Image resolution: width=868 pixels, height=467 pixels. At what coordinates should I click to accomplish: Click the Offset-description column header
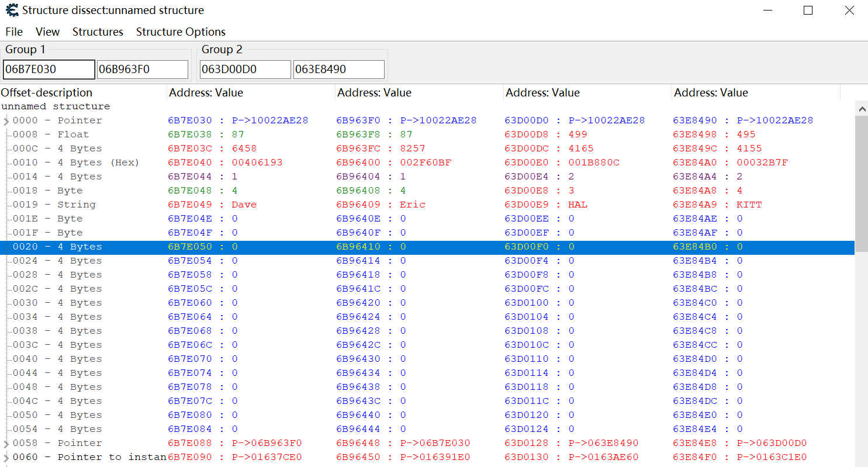[x=84, y=92]
